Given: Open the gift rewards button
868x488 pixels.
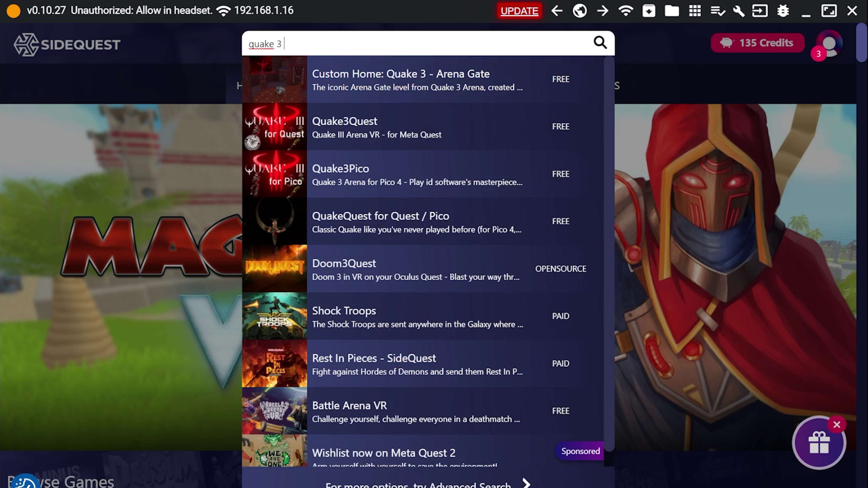Looking at the screenshot, I should point(819,443).
